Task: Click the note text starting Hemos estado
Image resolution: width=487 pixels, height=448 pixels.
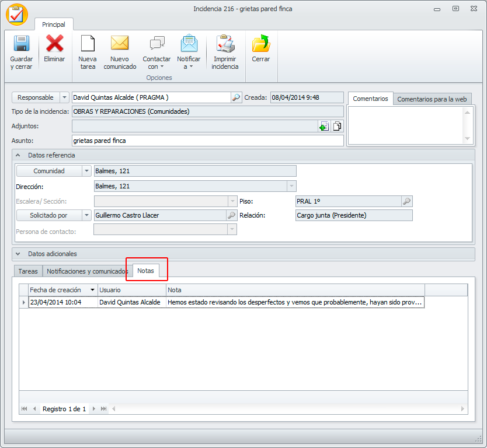Action: (x=295, y=302)
